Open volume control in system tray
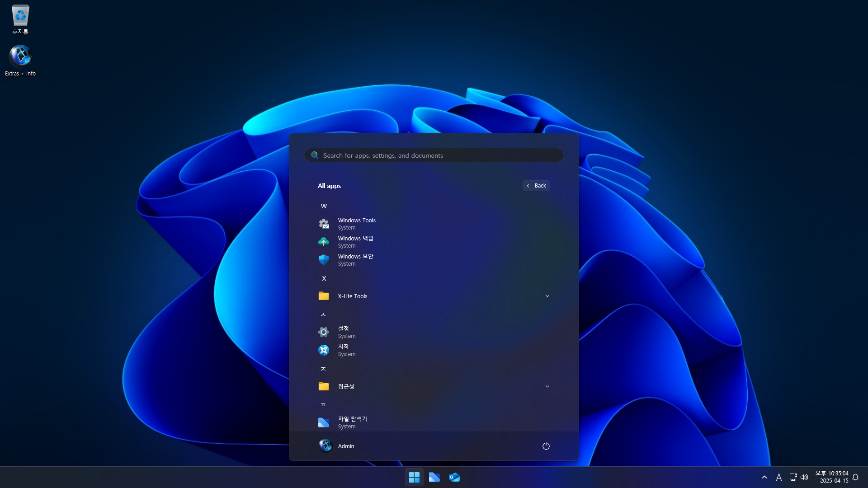The height and width of the screenshot is (488, 868). (804, 477)
